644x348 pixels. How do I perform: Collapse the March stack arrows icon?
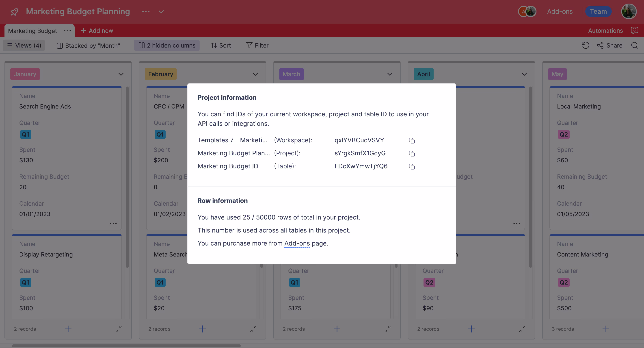click(x=388, y=329)
